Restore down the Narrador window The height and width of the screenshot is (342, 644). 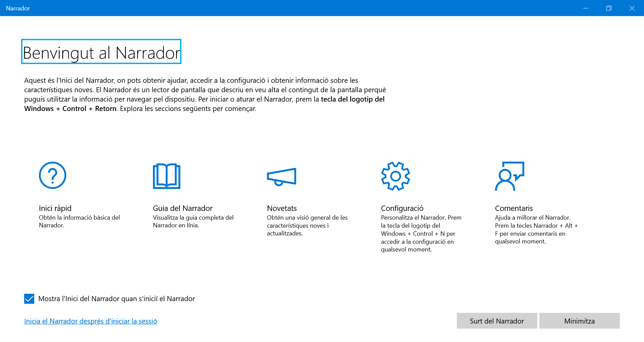[609, 8]
